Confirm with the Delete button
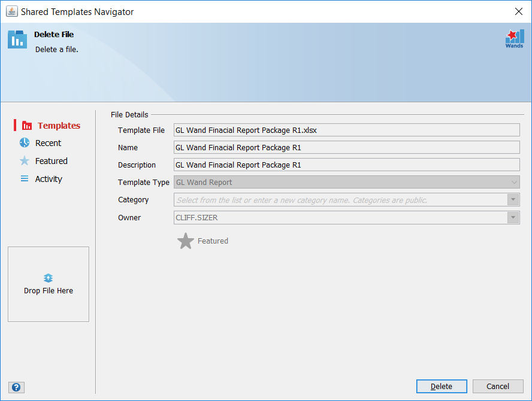532x401 pixels. (x=442, y=387)
